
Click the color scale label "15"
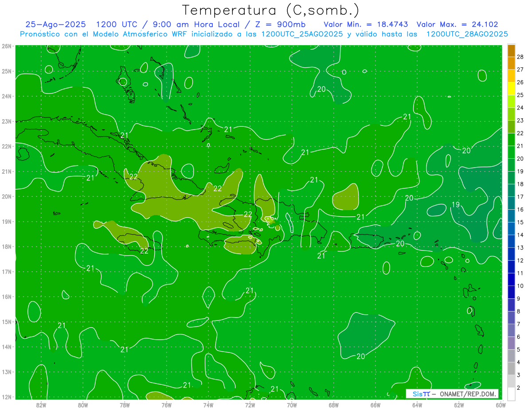point(520,222)
